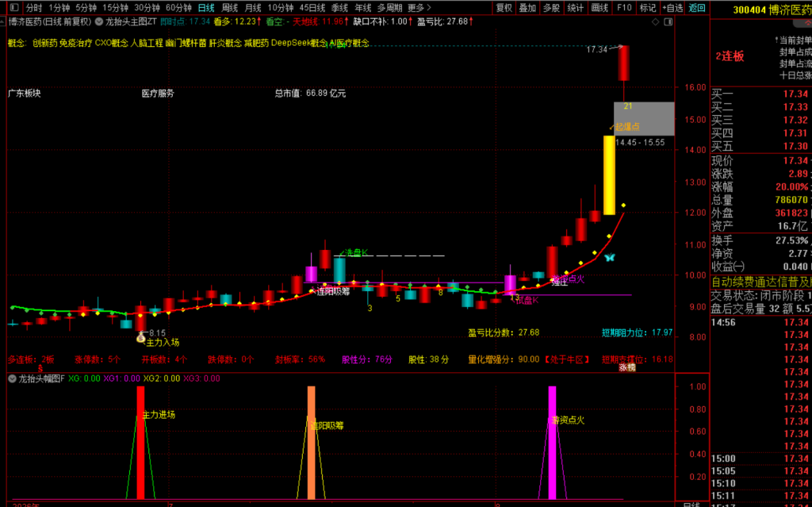The height and width of the screenshot is (507, 812).
Task: Click the tall yellow candlestick
Action: click(x=610, y=175)
